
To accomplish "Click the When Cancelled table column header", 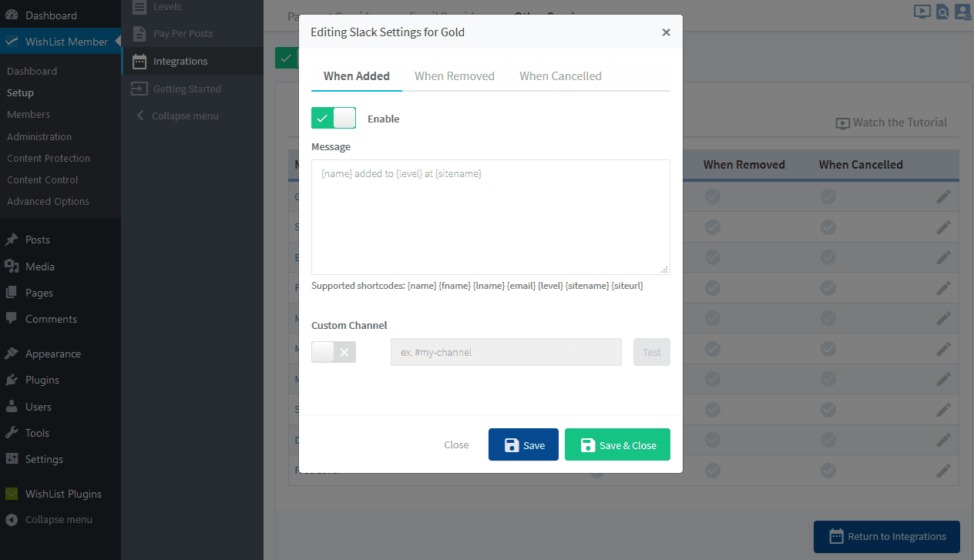I will coord(861,165).
